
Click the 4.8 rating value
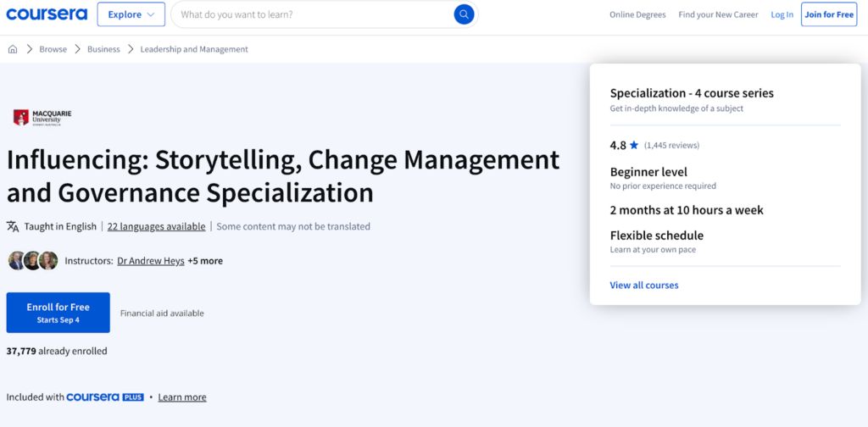[x=618, y=146]
